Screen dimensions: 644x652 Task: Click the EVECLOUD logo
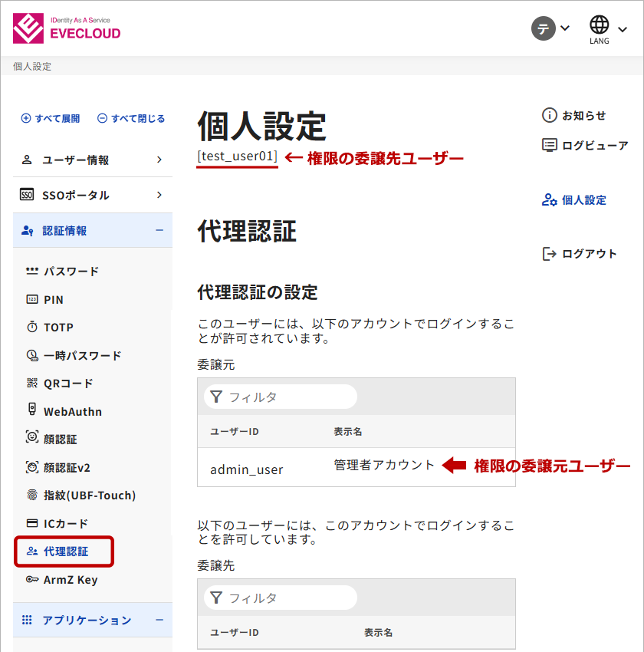pos(67,28)
